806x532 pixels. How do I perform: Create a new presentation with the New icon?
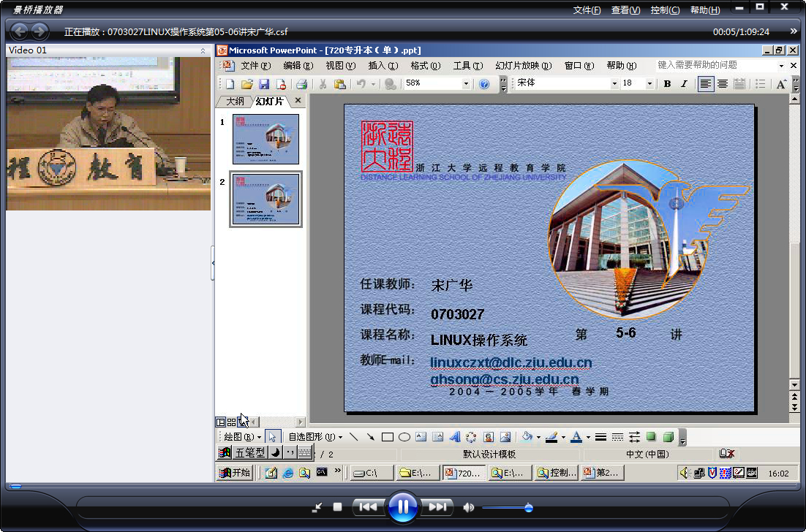pos(230,84)
